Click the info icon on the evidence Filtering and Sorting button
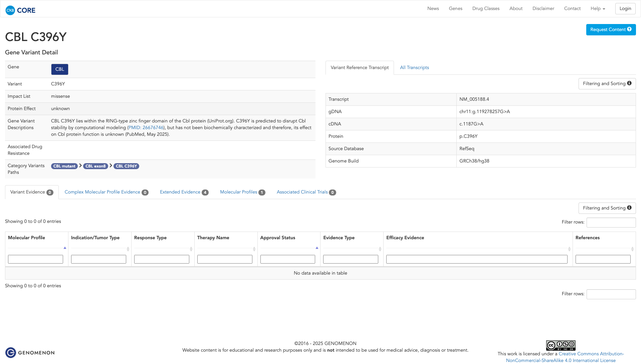Viewport: 641px width, 364px height. coord(629,208)
